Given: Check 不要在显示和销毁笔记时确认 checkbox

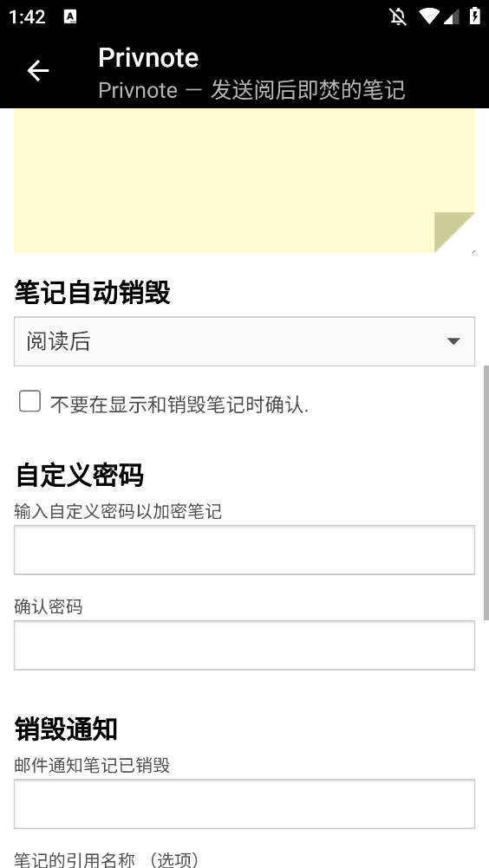Looking at the screenshot, I should point(29,401).
